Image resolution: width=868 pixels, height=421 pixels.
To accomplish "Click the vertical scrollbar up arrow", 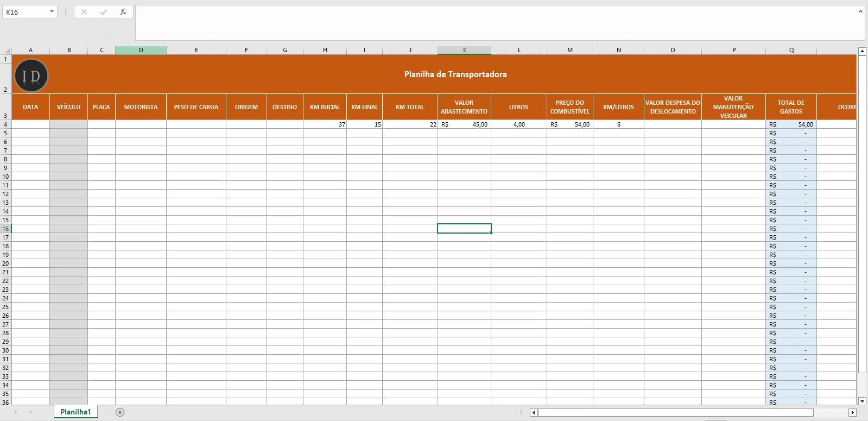I will coord(862,51).
